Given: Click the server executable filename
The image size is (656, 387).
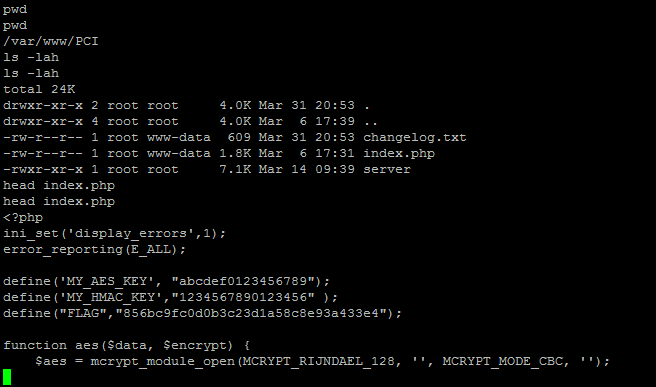Looking at the screenshot, I should click(387, 169).
